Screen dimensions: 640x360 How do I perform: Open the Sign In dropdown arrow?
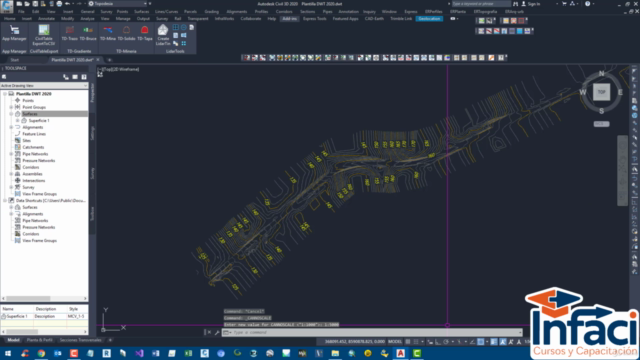coord(557,4)
